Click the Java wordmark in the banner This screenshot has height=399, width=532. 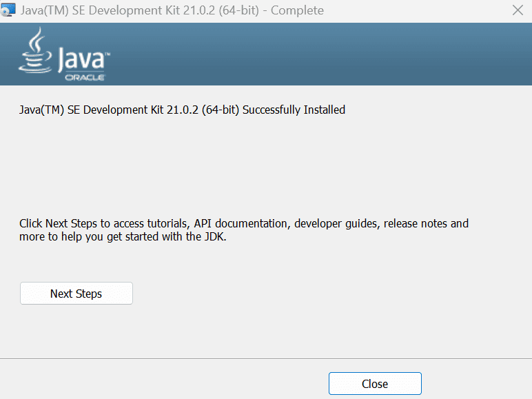(x=83, y=59)
